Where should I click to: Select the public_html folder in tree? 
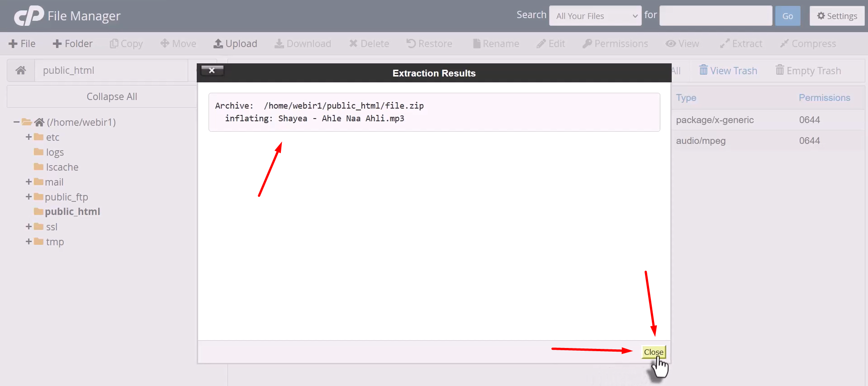pos(72,211)
